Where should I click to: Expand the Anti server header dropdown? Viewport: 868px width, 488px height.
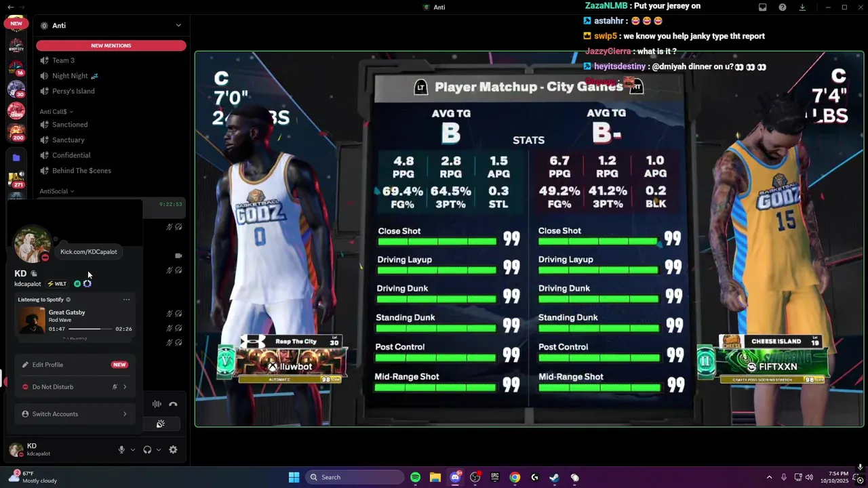point(178,25)
